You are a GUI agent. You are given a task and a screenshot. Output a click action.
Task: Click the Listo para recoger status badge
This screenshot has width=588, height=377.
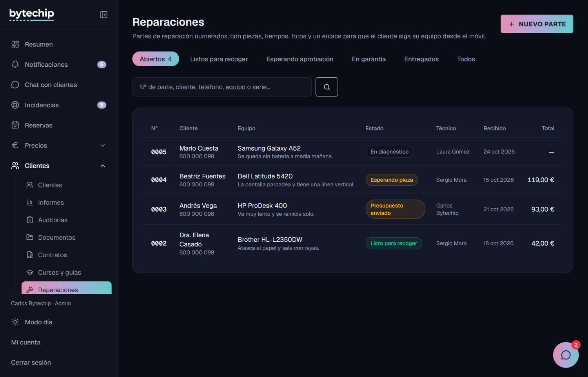[x=394, y=243]
